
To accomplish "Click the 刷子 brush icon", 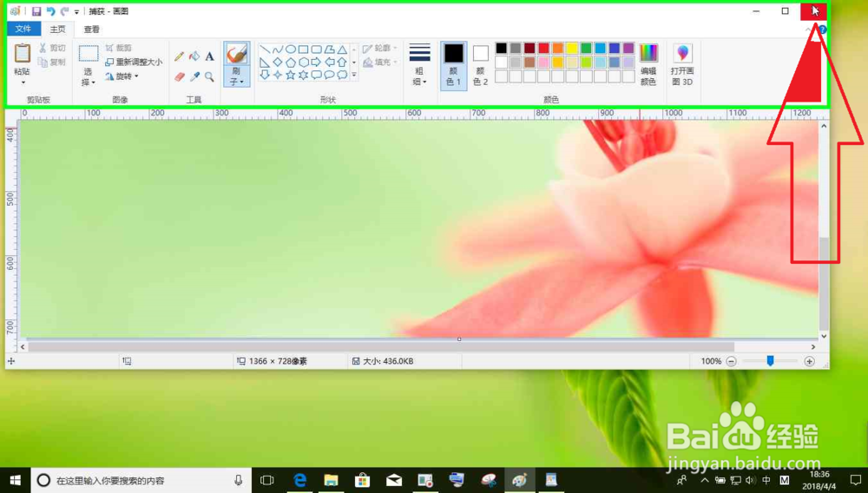I will (x=237, y=54).
